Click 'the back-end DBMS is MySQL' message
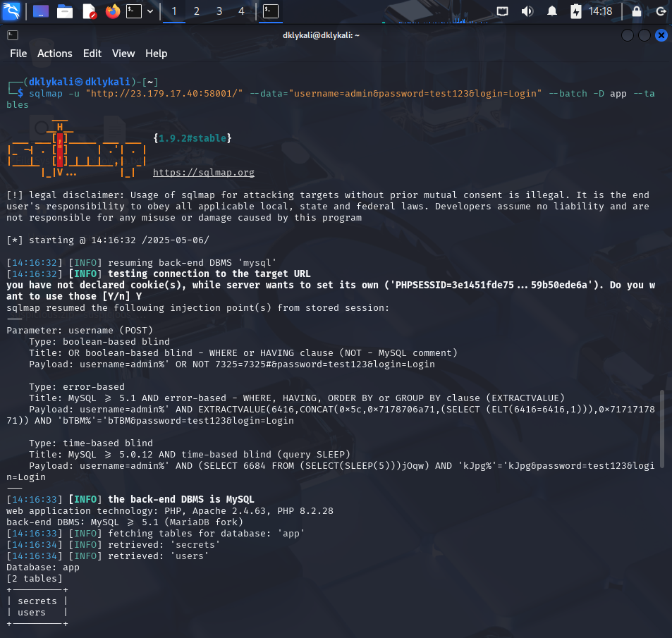The width and height of the screenshot is (672, 638). (x=181, y=499)
